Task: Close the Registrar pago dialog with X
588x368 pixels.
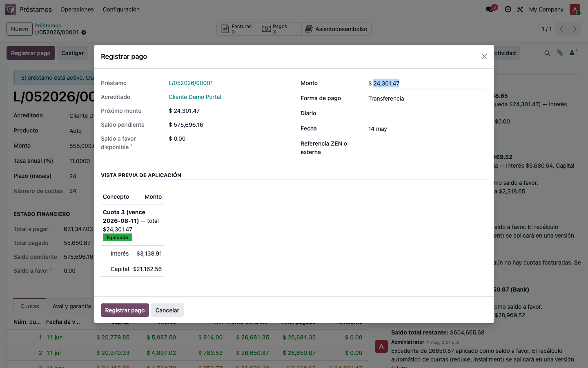Action: tap(484, 56)
